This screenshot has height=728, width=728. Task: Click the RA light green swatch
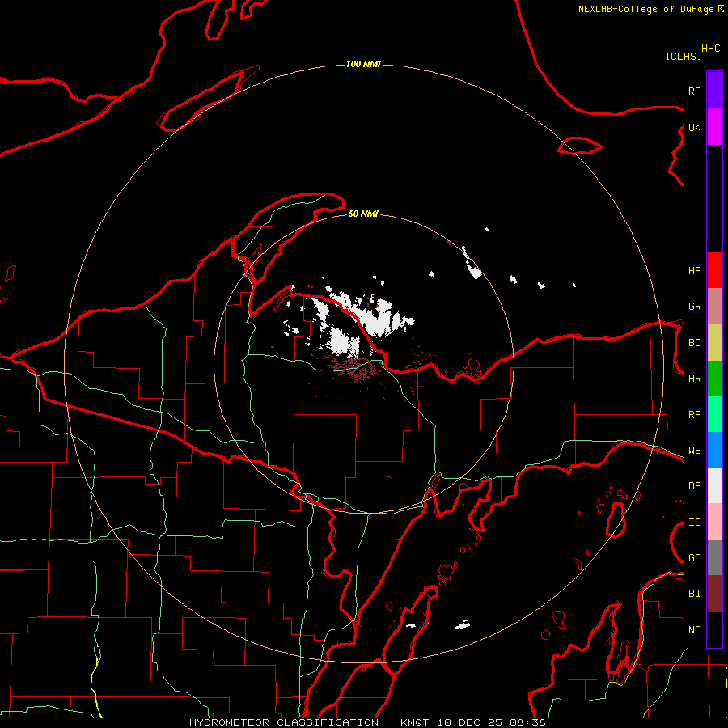point(714,414)
